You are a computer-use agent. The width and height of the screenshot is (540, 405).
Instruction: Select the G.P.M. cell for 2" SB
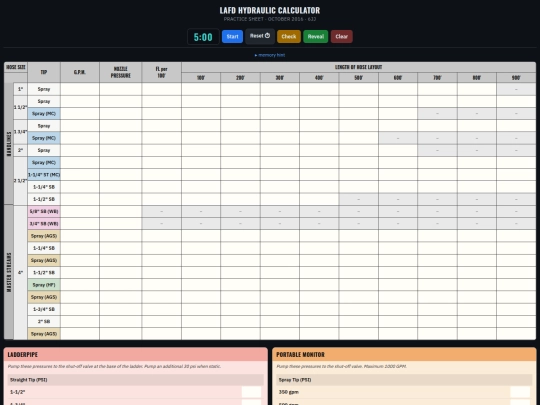[80, 322]
